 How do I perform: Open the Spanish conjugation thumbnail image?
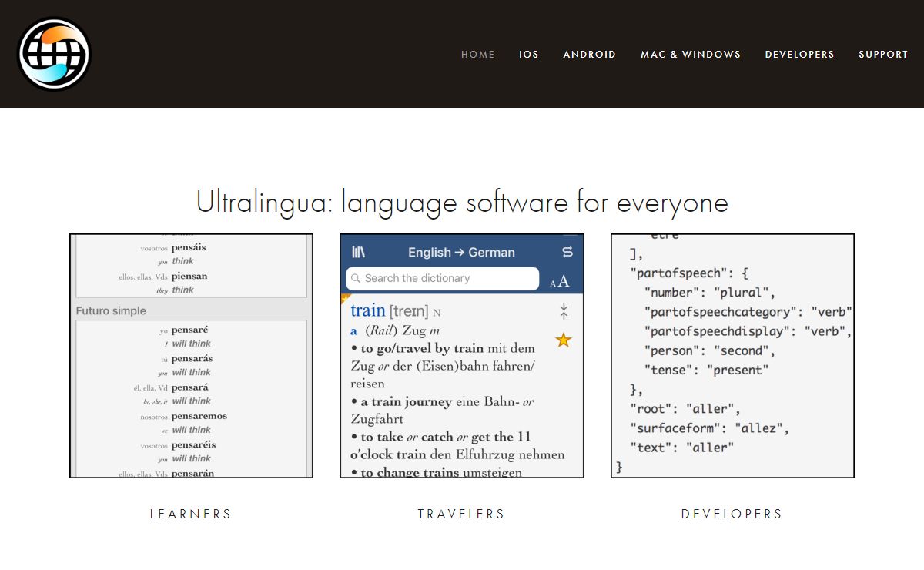[x=191, y=356]
